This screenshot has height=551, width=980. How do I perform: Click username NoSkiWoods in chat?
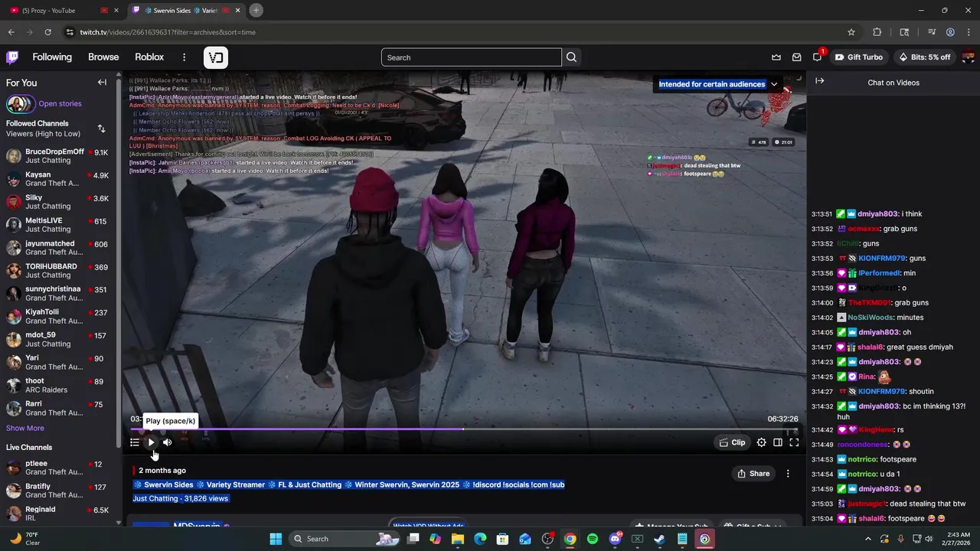871,318
